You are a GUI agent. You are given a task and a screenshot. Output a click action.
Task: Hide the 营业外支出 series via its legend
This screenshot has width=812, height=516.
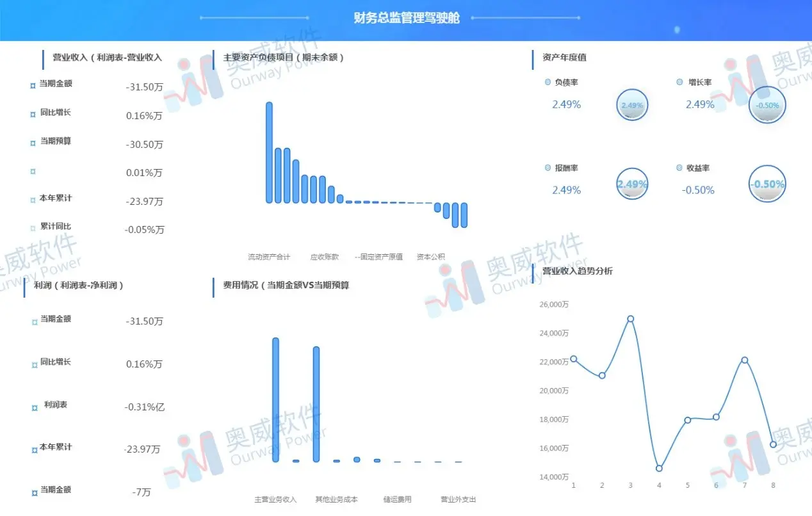457,499
